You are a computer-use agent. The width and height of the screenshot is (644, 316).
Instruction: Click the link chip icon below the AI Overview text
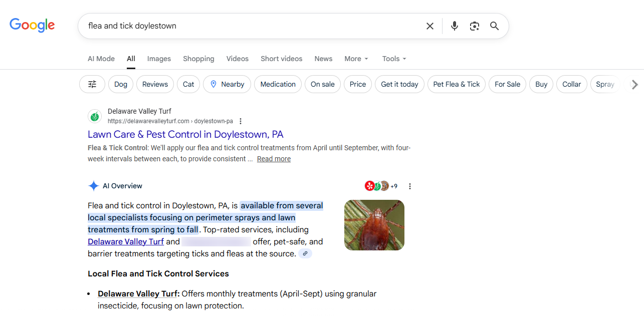pos(305,253)
